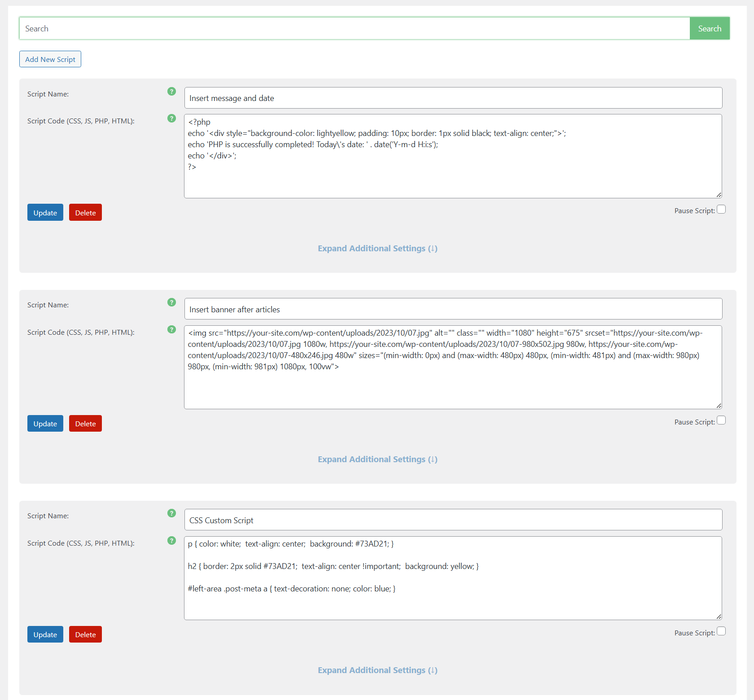Toggle Pause Script for 'Insert banner after articles'
Image resolution: width=754 pixels, height=700 pixels.
[721, 420]
